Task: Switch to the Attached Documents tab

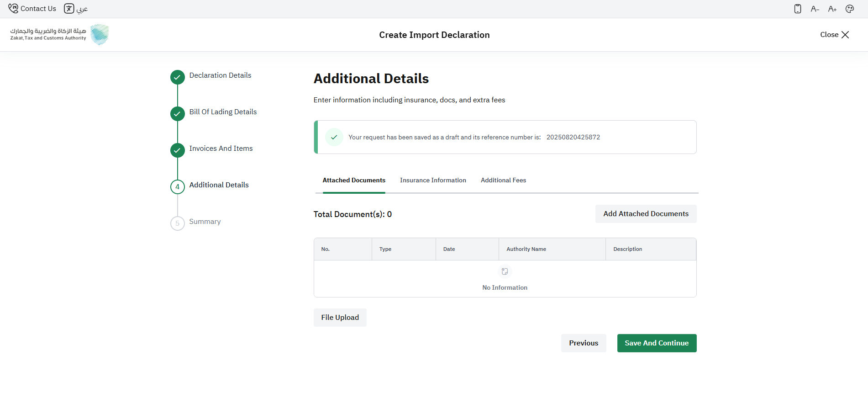Action: (354, 180)
